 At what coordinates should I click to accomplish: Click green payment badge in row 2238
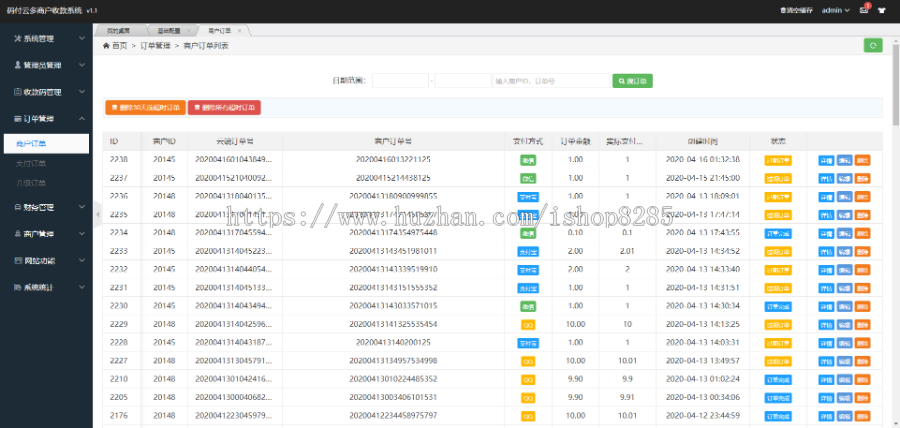528,160
